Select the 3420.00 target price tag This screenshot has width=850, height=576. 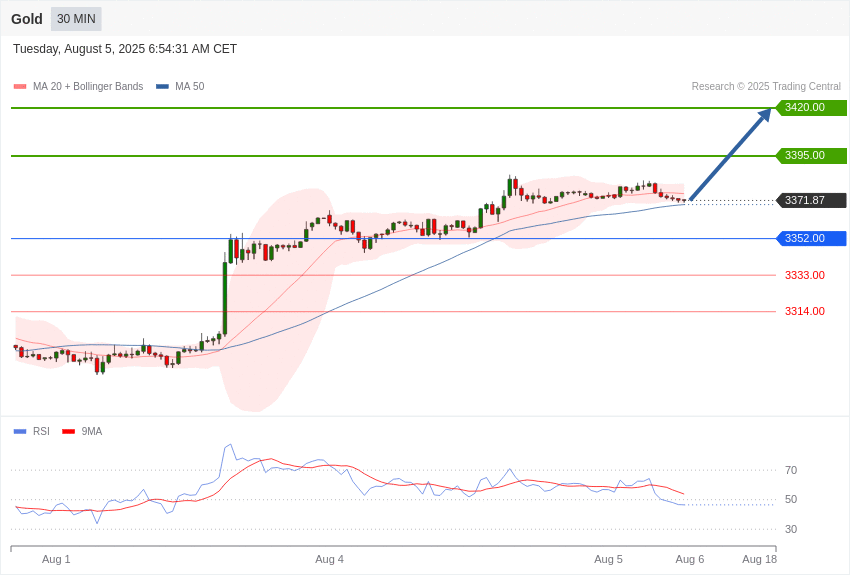point(812,107)
